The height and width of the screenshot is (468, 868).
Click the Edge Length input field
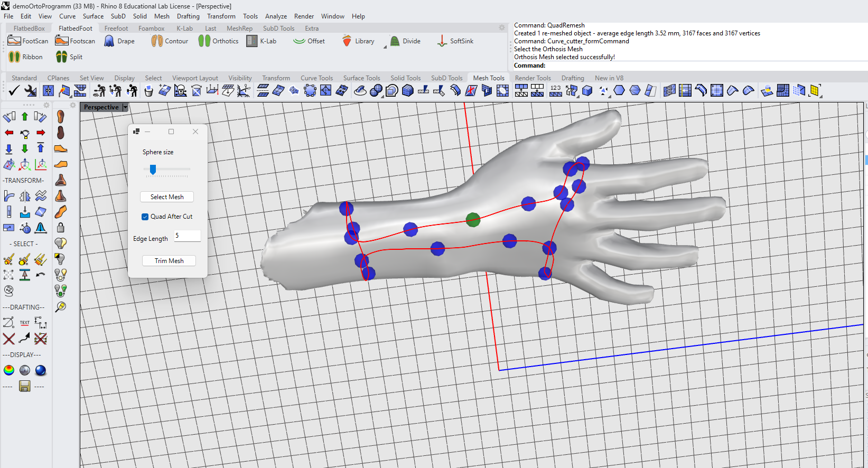(x=187, y=236)
